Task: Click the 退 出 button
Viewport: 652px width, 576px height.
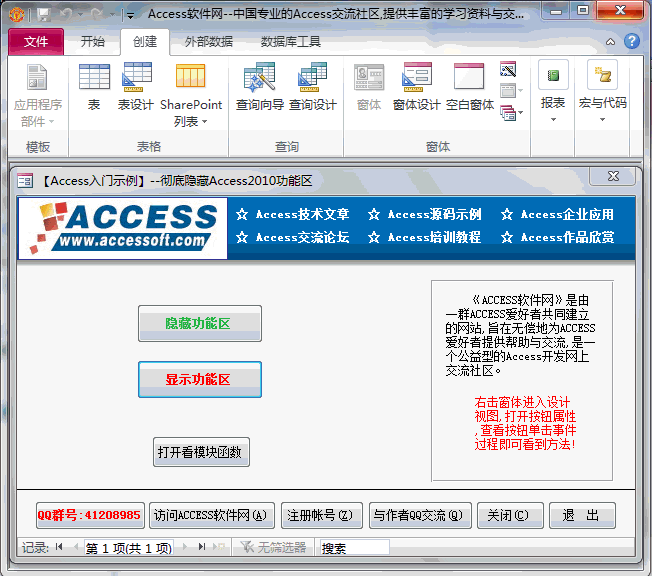Action: coord(582,516)
